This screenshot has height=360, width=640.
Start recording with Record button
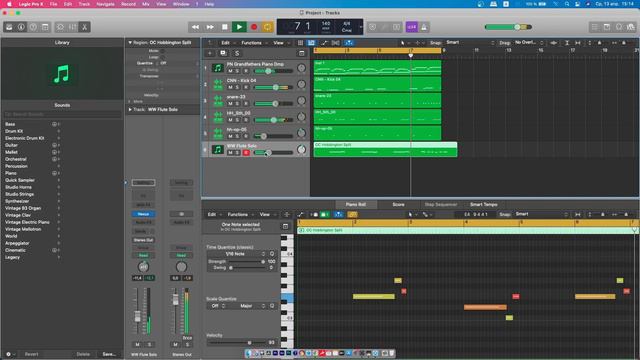[x=254, y=27]
